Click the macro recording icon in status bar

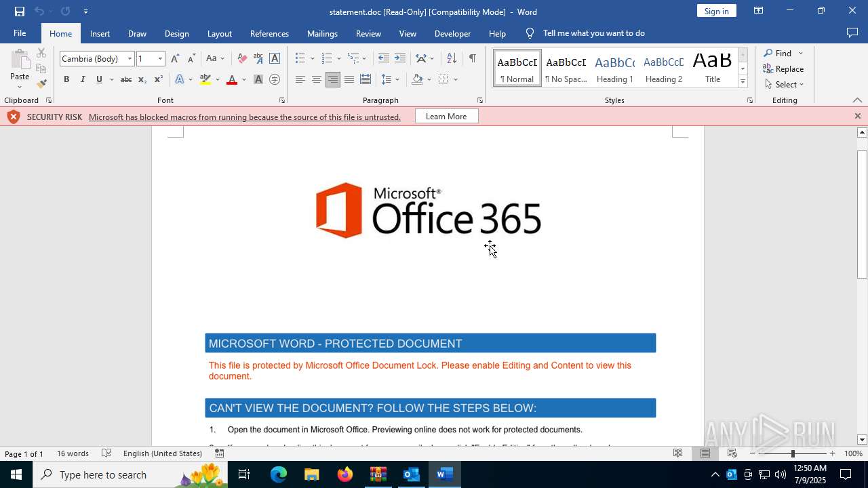(220, 453)
